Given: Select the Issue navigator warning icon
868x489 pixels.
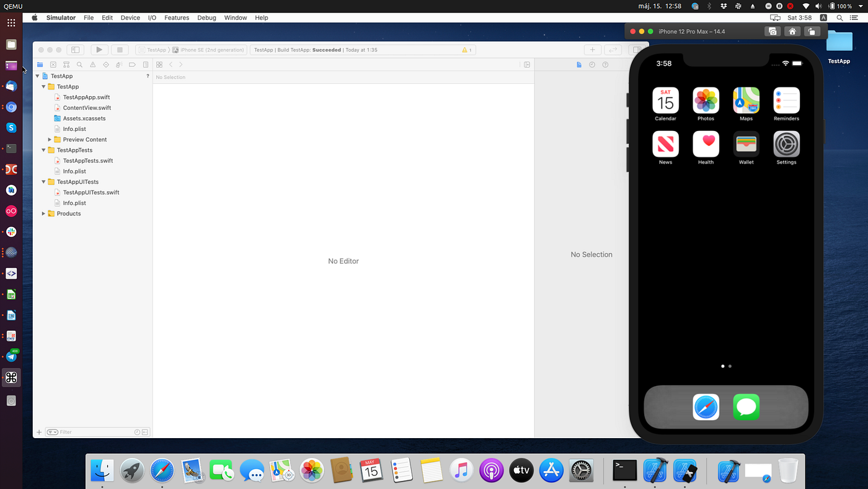Looking at the screenshot, I should tap(92, 64).
